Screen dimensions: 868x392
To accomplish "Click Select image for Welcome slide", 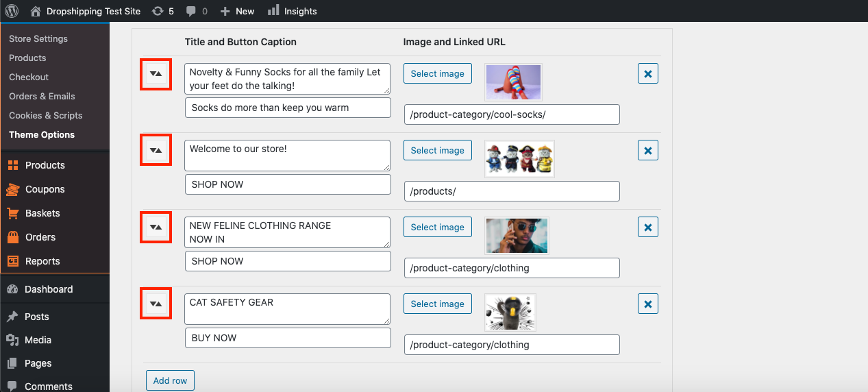I will (x=438, y=150).
